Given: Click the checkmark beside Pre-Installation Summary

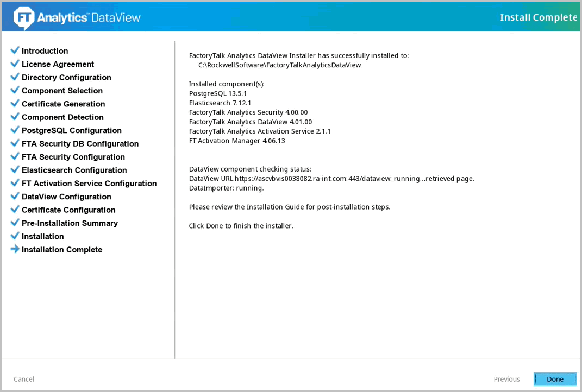Looking at the screenshot, I should pos(15,223).
